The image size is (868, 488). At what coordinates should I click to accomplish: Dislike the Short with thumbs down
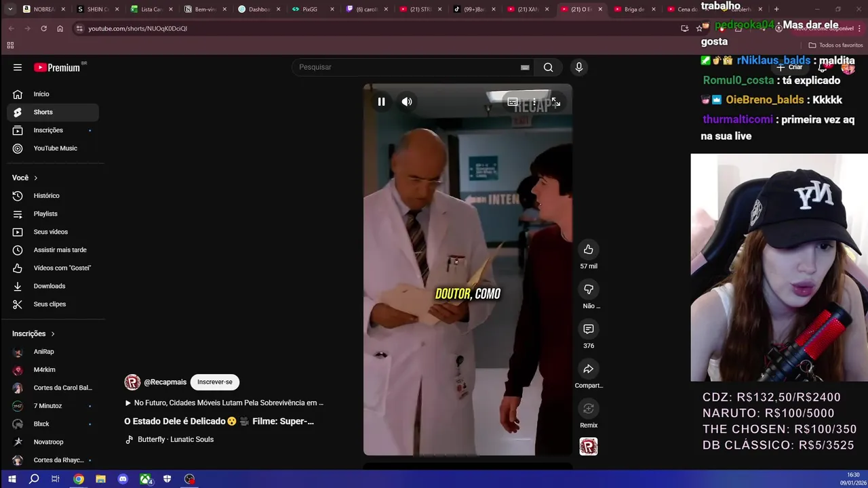(x=589, y=289)
